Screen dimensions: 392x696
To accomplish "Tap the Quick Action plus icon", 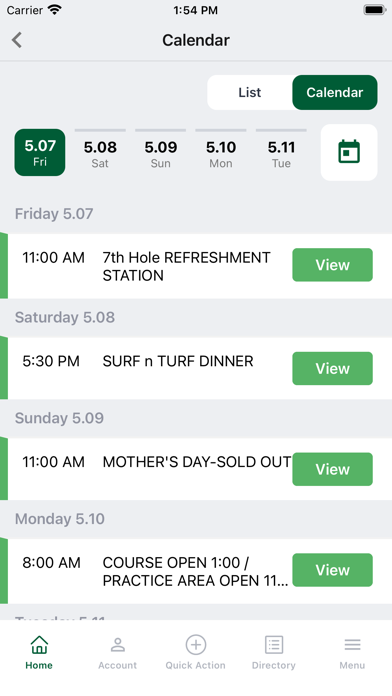I will pos(196,645).
